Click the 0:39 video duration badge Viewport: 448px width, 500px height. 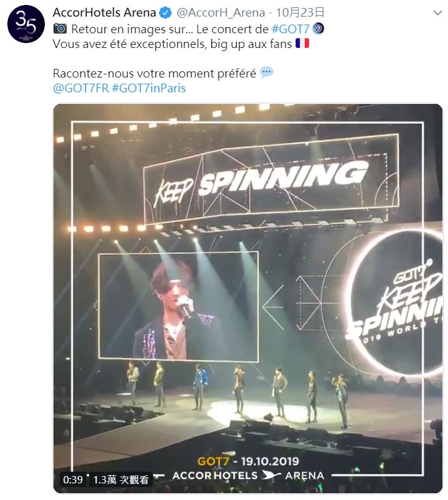(x=73, y=480)
